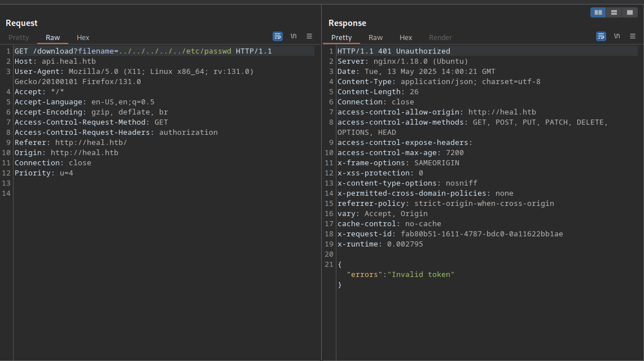The image size is (644, 361).
Task: Switch to top-bottom split layout
Action: click(x=614, y=13)
